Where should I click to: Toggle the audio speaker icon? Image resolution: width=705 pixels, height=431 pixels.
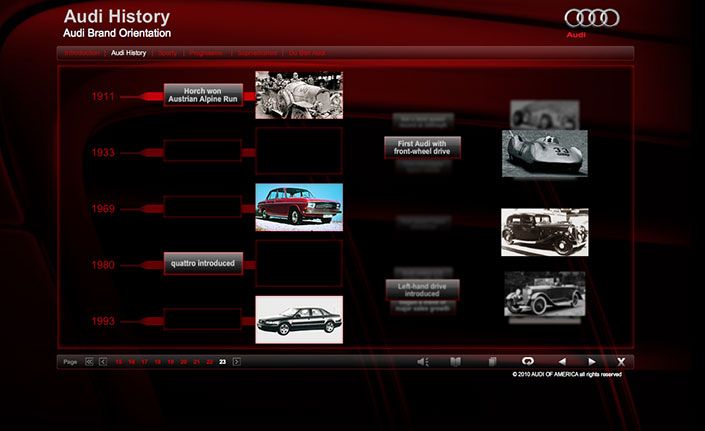pos(423,362)
